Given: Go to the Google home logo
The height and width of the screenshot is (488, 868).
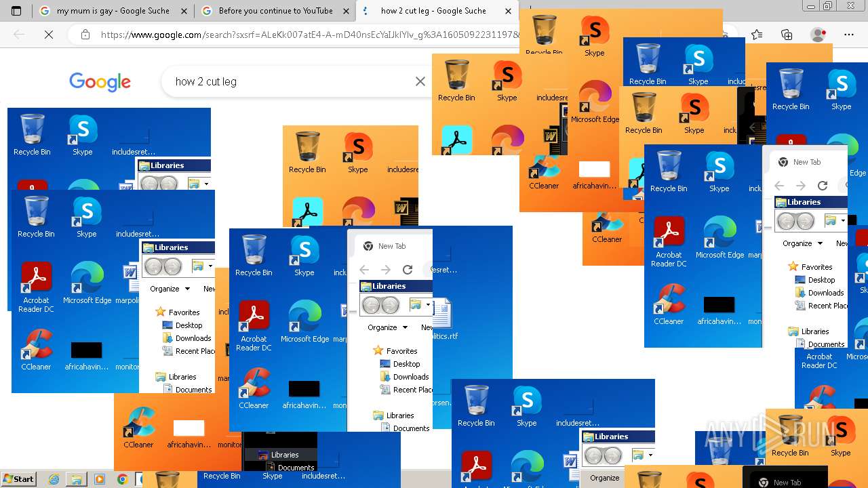Looking at the screenshot, I should (100, 82).
